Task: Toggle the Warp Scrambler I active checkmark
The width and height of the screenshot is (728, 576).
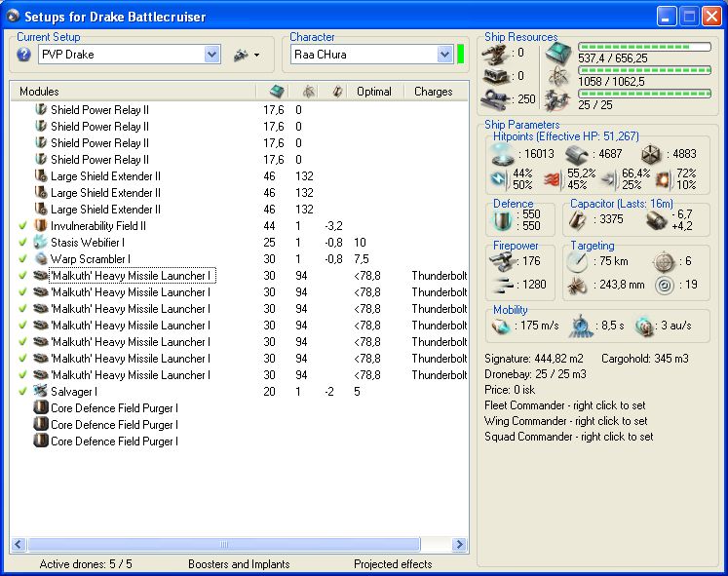Action: [x=22, y=258]
